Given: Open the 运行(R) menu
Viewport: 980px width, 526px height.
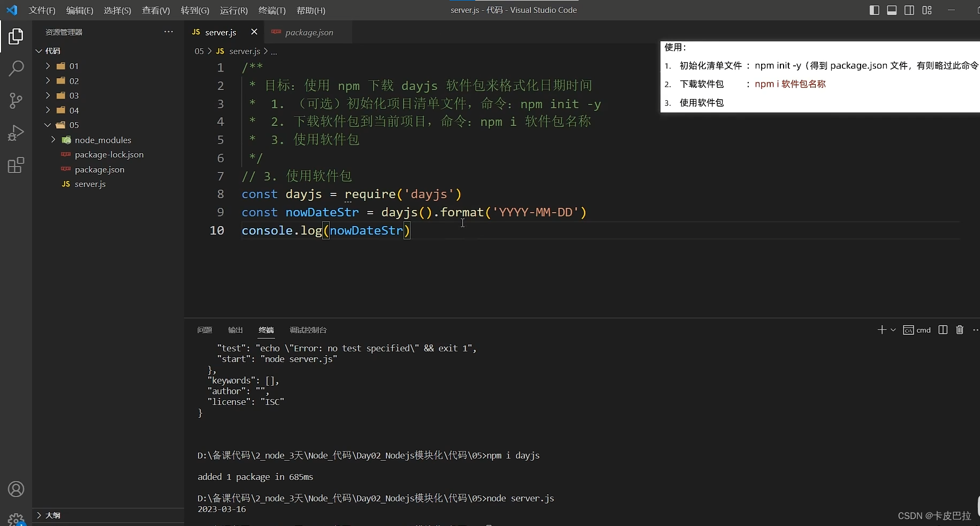Looking at the screenshot, I should coord(234,10).
